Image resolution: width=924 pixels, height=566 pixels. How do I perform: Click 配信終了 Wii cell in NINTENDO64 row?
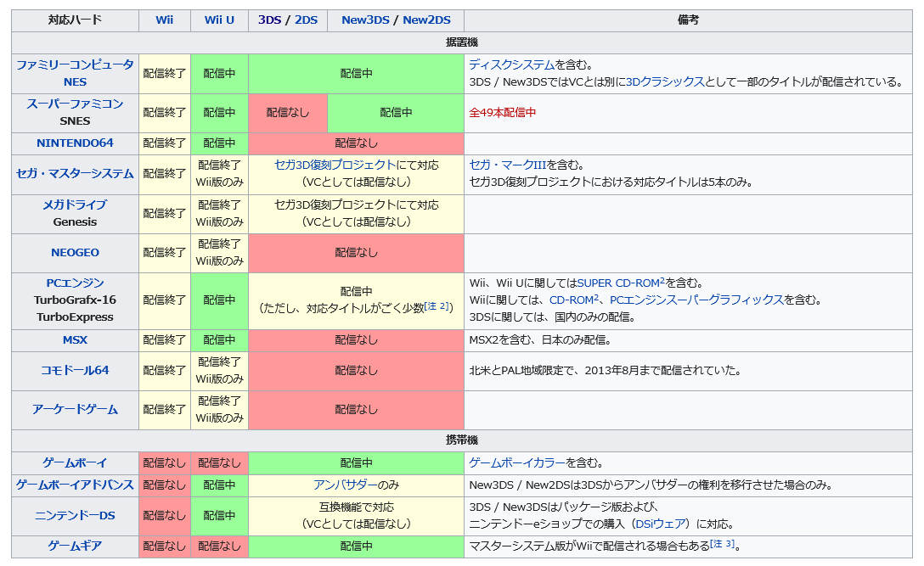pos(165,143)
